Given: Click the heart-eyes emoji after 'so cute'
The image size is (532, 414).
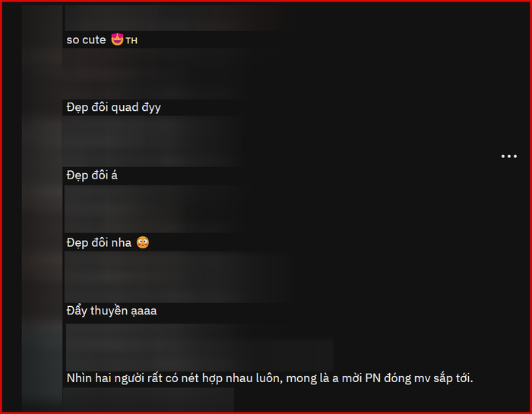Looking at the screenshot, I should 117,40.
